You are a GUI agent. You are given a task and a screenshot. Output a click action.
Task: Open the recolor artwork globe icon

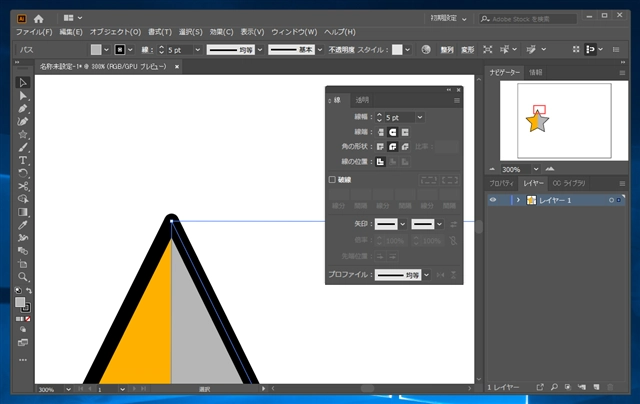[426, 49]
